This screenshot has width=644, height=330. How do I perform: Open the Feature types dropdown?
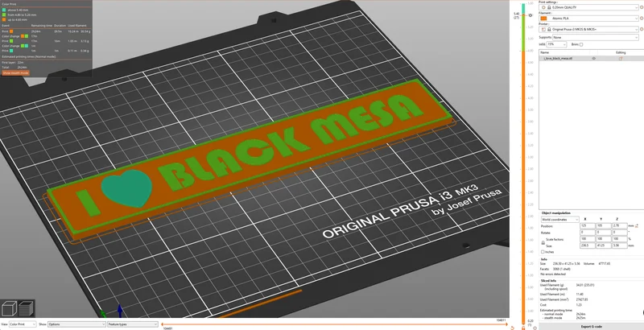click(133, 324)
